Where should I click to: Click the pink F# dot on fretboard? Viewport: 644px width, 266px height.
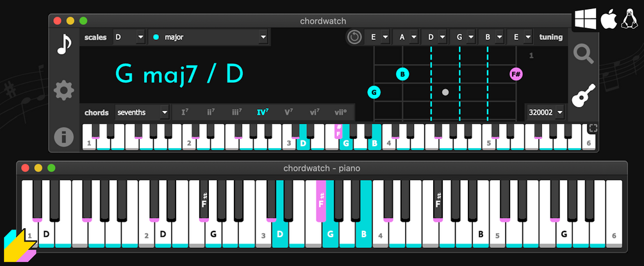[x=516, y=74]
